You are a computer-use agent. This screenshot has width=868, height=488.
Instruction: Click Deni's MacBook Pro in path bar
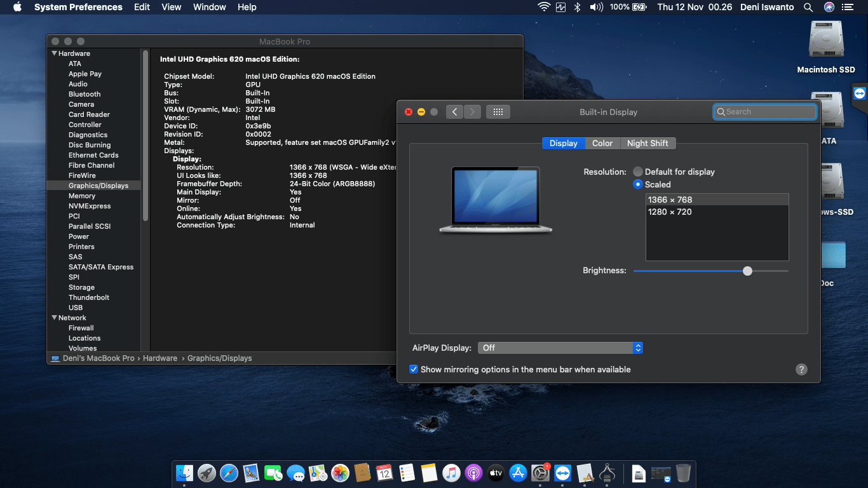[93, 358]
